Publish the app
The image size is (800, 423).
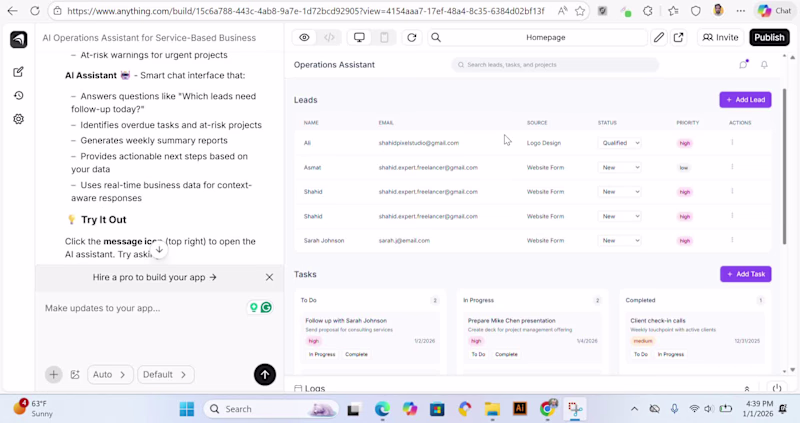(x=769, y=37)
